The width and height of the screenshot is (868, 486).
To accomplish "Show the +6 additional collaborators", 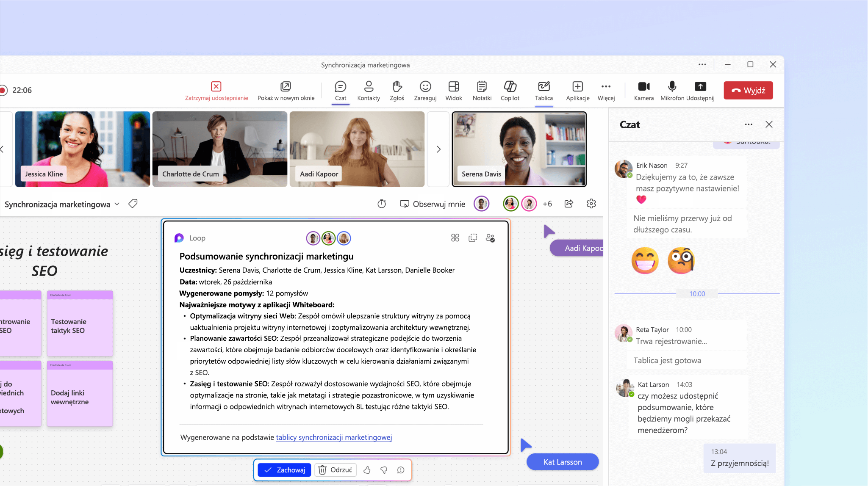I will click(547, 204).
